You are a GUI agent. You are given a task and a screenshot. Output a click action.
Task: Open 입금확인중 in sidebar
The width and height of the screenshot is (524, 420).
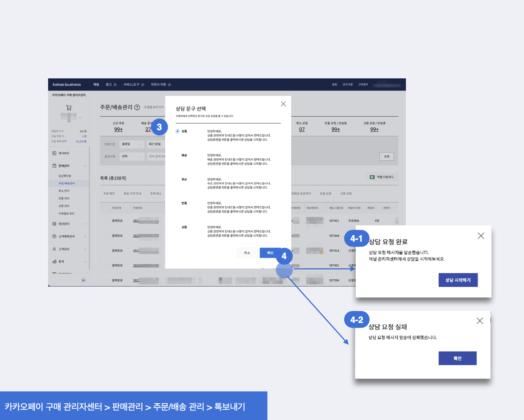[x=65, y=176]
